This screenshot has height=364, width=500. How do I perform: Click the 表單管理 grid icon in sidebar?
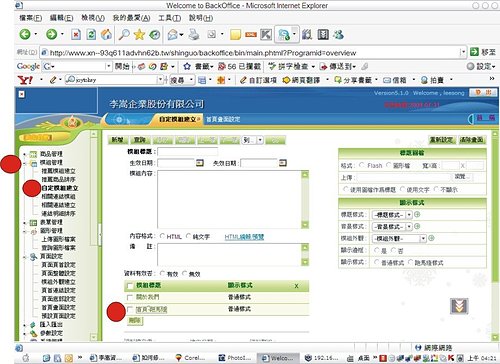[33, 222]
